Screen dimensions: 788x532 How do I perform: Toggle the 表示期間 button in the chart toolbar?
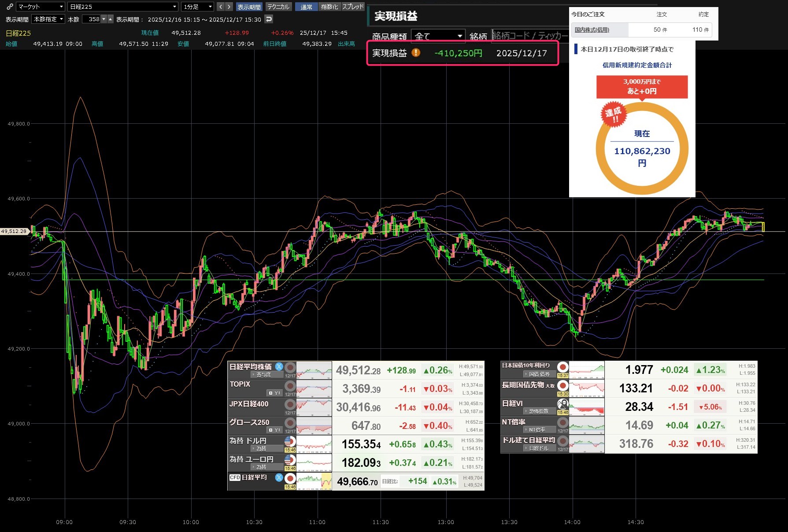tap(249, 7)
